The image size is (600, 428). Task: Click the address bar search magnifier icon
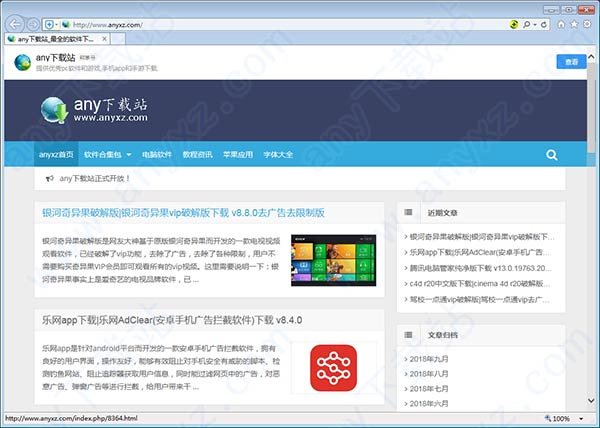point(527,24)
